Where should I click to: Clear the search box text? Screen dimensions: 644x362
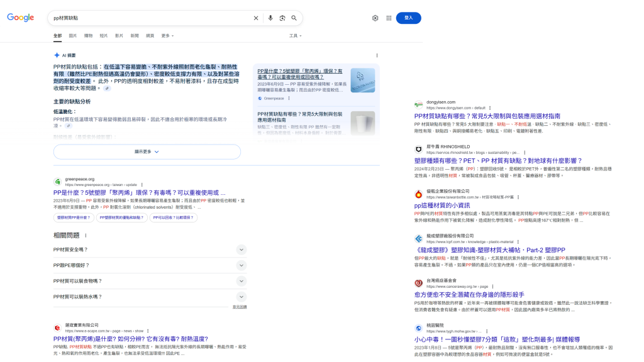pos(256,18)
